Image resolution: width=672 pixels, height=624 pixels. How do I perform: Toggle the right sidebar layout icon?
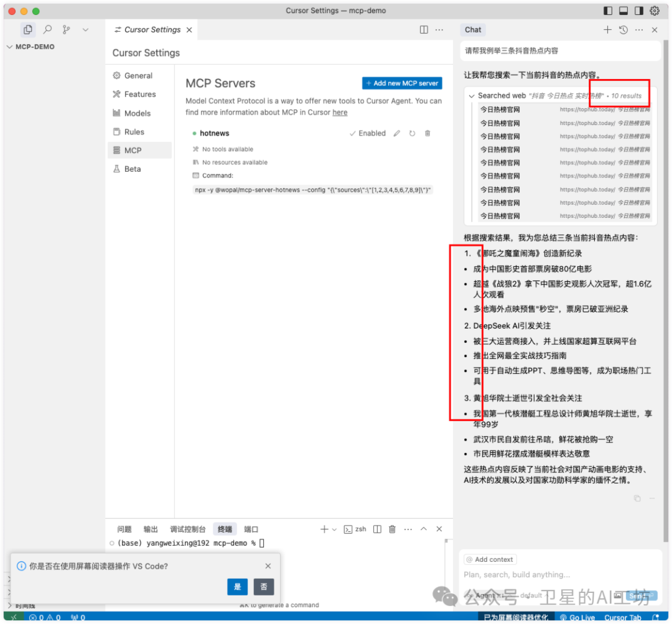coord(638,11)
